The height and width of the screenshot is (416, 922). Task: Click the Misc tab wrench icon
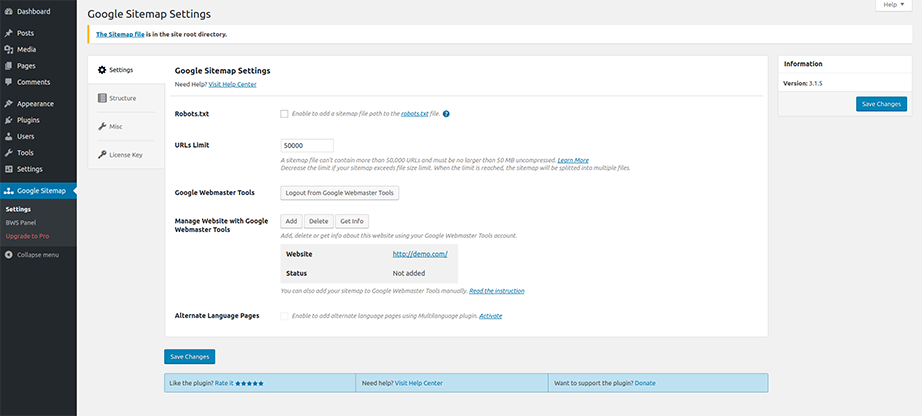tap(102, 127)
